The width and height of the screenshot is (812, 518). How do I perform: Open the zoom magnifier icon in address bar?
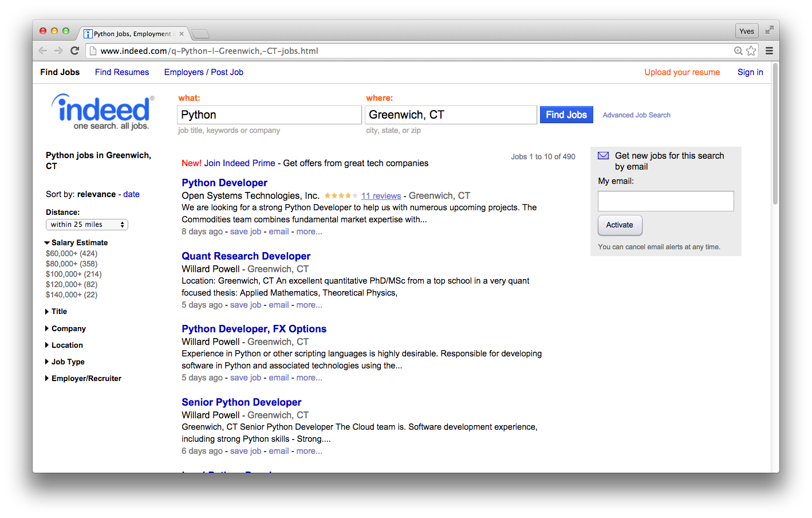point(739,51)
